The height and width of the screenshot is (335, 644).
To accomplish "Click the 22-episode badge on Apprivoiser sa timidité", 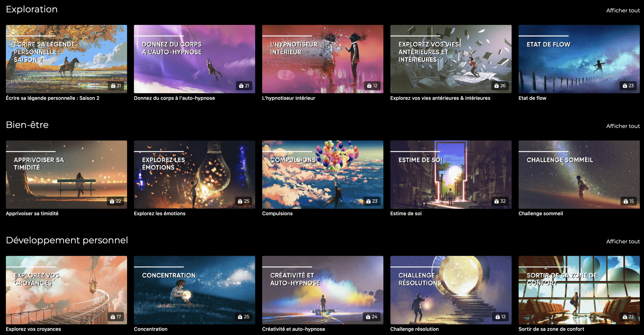I will pyautogui.click(x=115, y=201).
